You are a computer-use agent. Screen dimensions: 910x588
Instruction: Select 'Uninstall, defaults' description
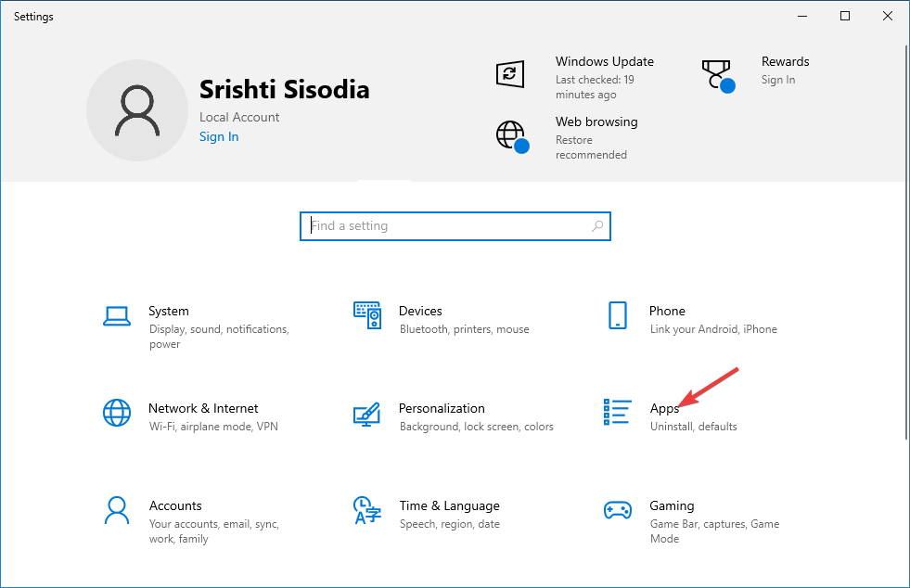(x=694, y=427)
